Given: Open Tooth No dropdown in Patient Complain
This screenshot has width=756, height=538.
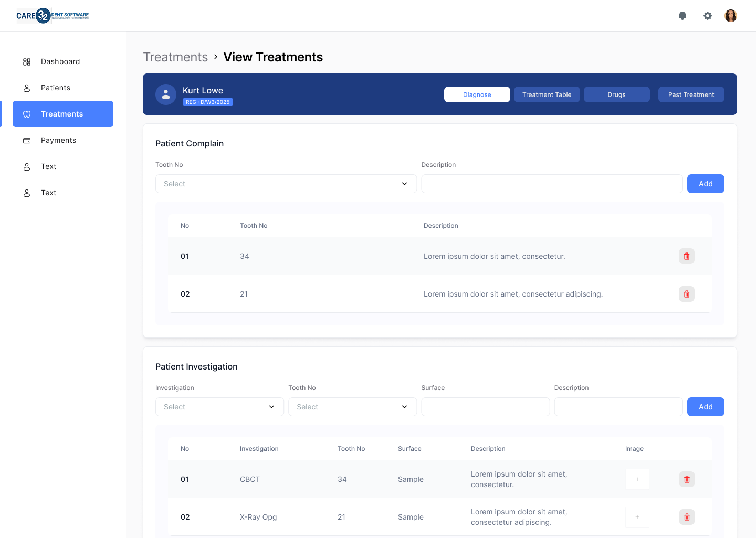Looking at the screenshot, I should coord(286,184).
